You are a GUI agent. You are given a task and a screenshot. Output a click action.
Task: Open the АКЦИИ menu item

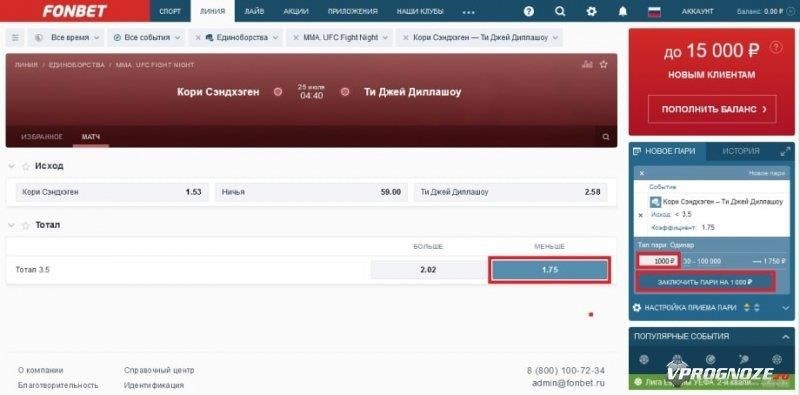pyautogui.click(x=295, y=11)
